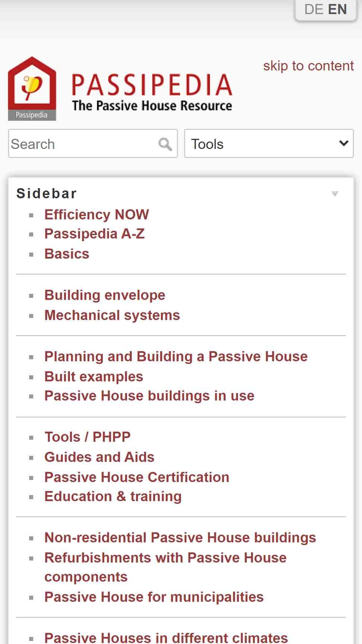Open Mechanical systems section
The width and height of the screenshot is (362, 644).
[x=112, y=315]
